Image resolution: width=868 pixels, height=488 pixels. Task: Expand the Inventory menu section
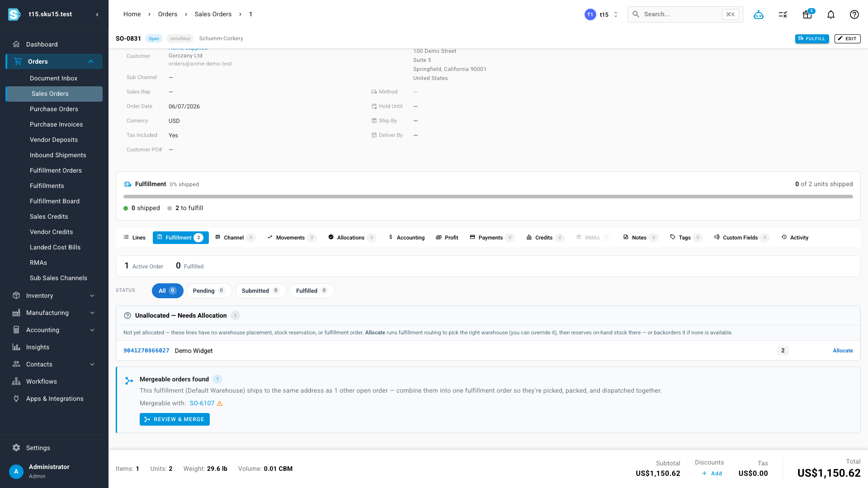point(92,296)
